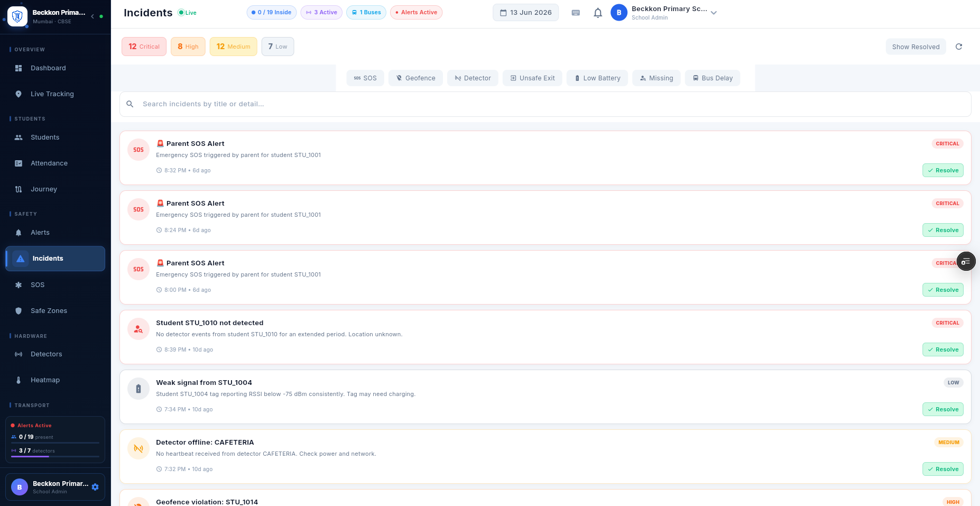Click the 0 / 19 present progress bar
Image resolution: width=980 pixels, height=506 pixels.
(55, 443)
